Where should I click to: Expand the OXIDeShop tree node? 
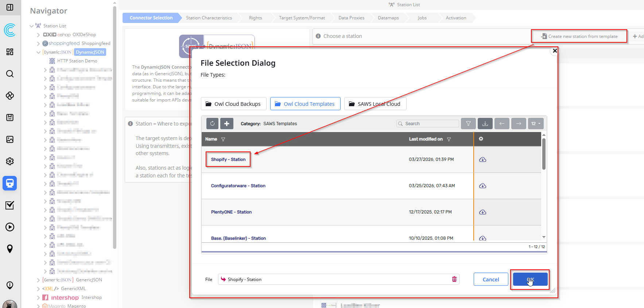38,35
